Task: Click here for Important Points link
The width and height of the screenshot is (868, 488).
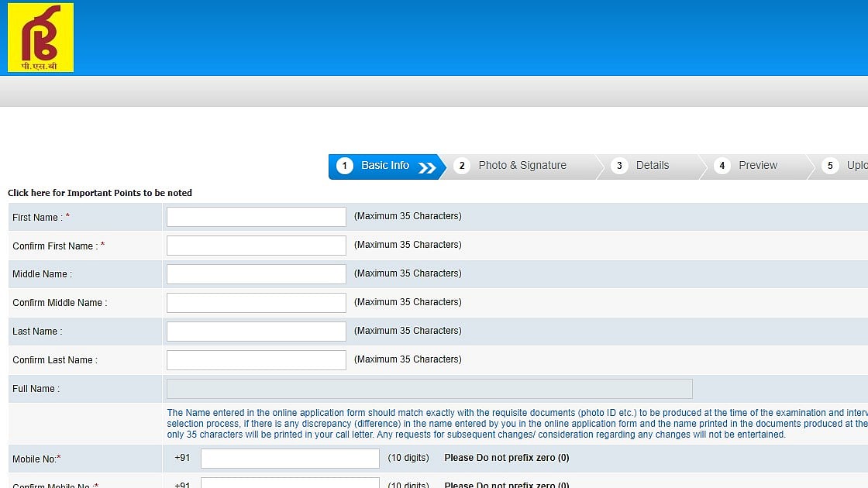Action: [100, 193]
